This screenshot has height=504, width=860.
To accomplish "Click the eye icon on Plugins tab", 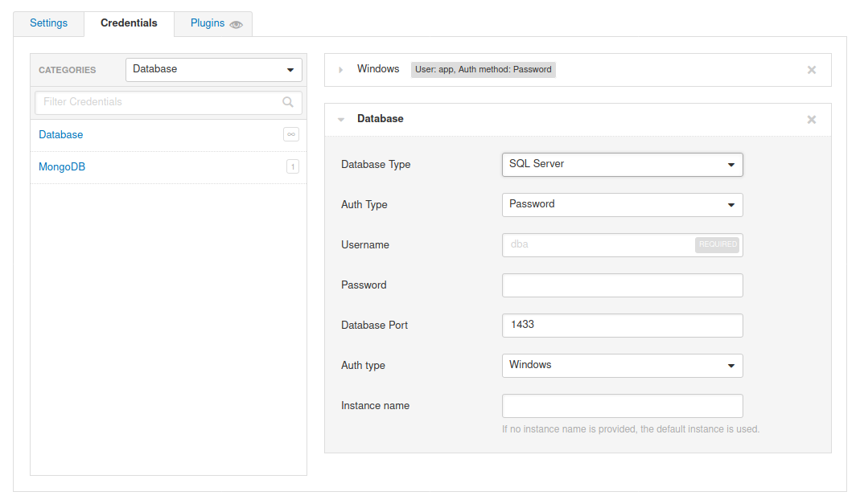I will click(x=236, y=24).
